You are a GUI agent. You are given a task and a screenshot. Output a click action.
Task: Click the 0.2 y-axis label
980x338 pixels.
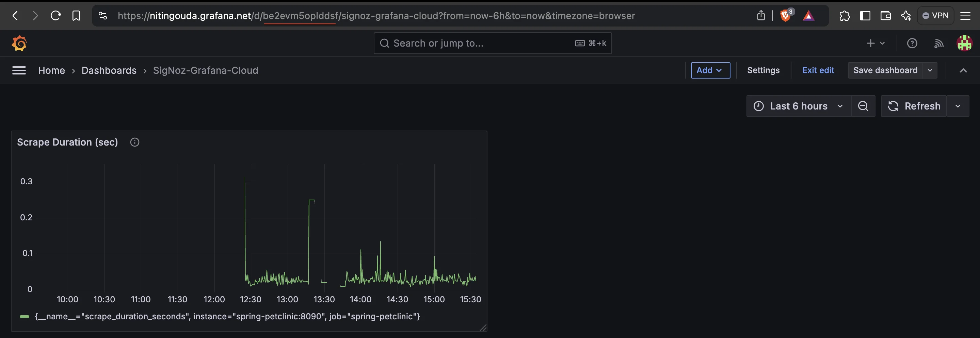26,218
